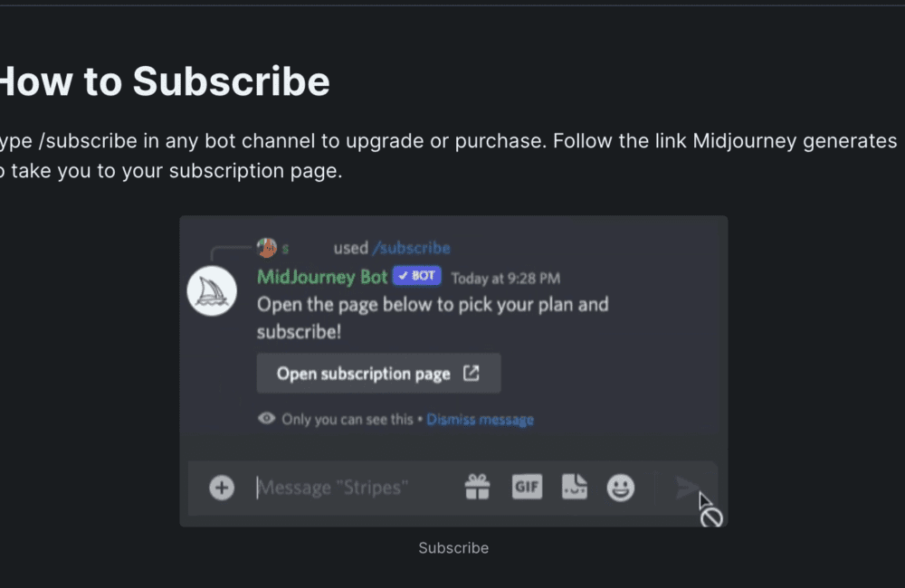Viewport: 905px width, 588px height.
Task: Click the 'Subscribe' caption below the image
Action: [452, 547]
